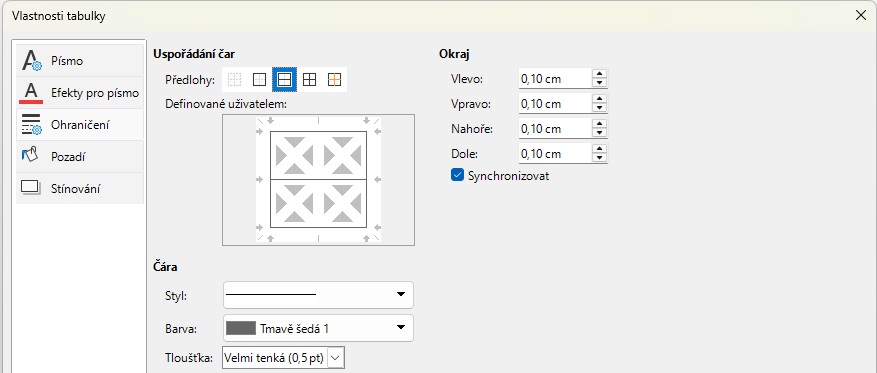Switch to the Ohraničení tab
The width and height of the screenshot is (877, 373).
click(80, 125)
